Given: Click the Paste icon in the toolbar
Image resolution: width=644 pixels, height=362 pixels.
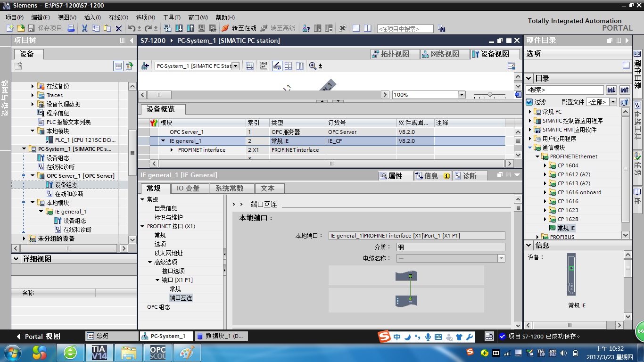Looking at the screenshot, I should pyautogui.click(x=107, y=28).
